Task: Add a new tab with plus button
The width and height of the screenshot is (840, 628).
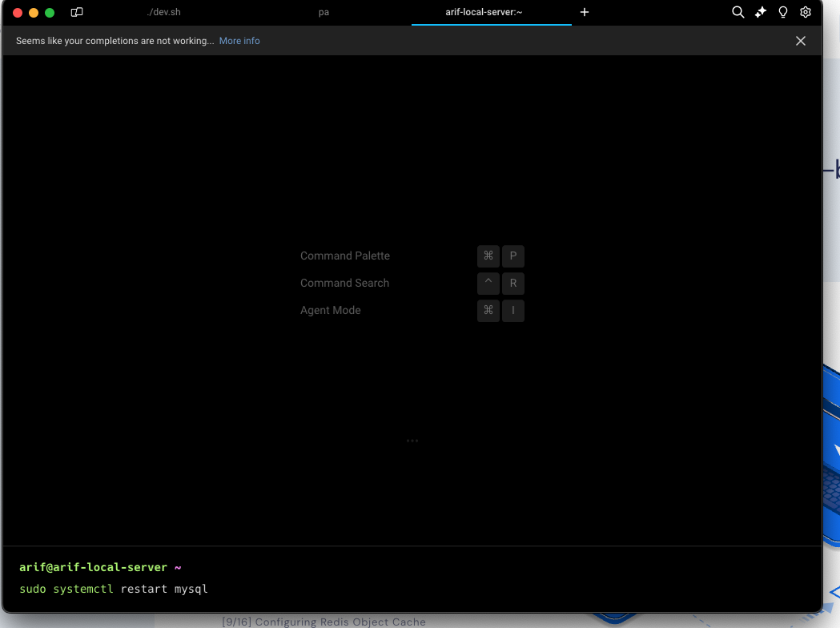Action: coord(585,12)
